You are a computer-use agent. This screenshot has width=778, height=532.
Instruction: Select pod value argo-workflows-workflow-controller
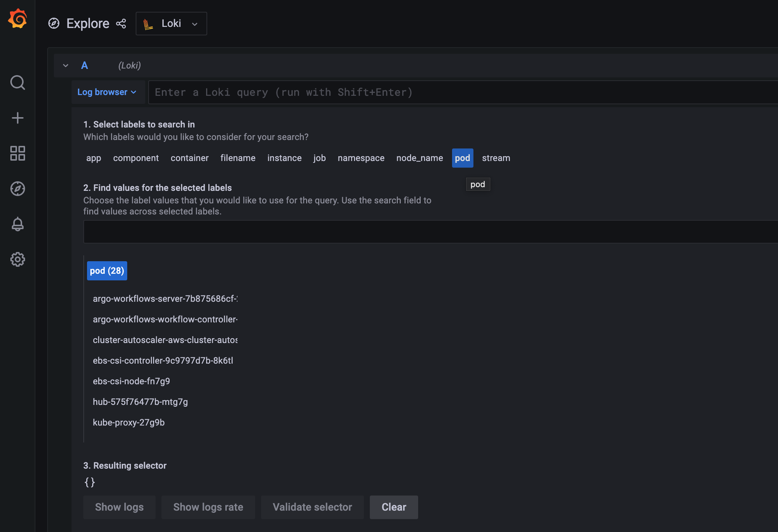click(165, 319)
